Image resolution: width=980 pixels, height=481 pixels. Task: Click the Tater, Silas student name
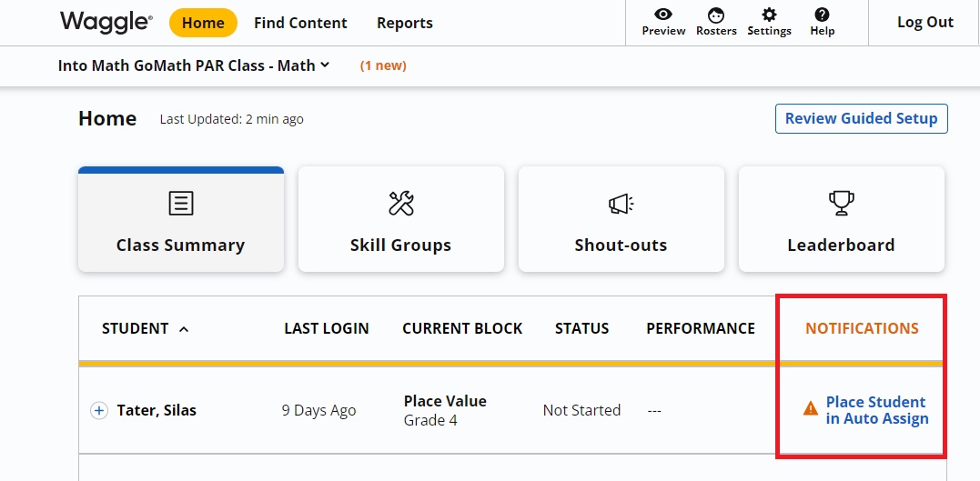coord(157,410)
